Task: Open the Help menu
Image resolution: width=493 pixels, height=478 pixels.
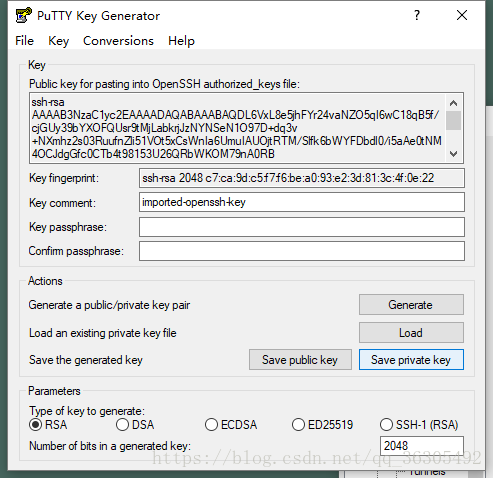Action: (181, 41)
